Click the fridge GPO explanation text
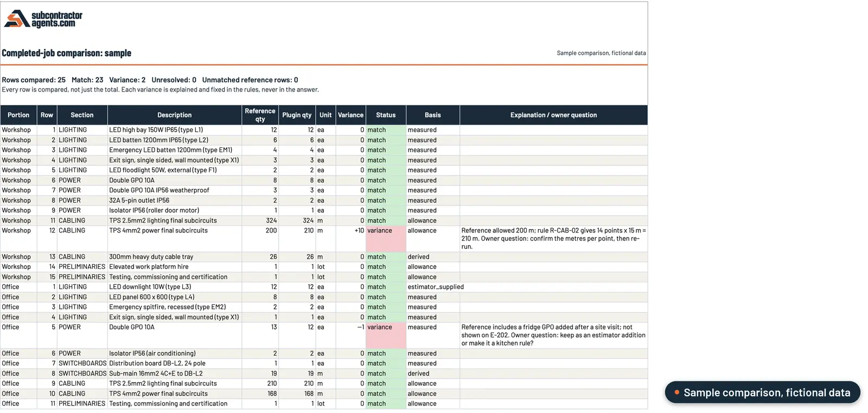 (x=553, y=335)
